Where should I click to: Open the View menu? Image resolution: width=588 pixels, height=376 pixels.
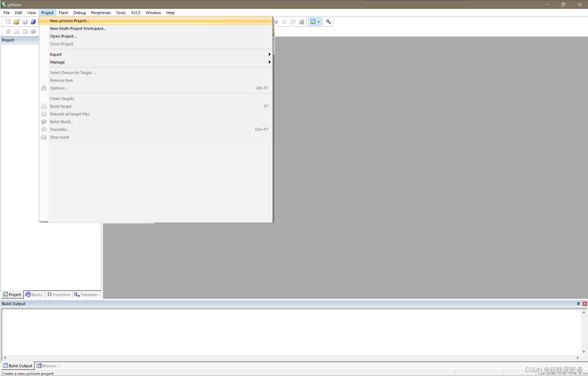pos(32,13)
